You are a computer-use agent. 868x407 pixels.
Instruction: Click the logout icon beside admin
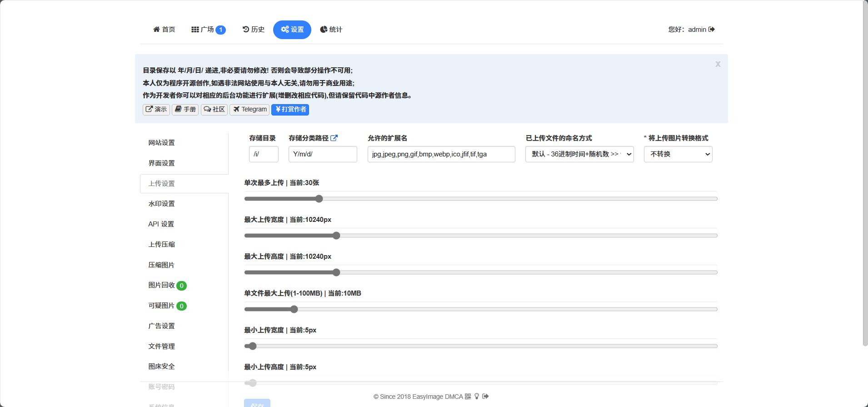[712, 30]
